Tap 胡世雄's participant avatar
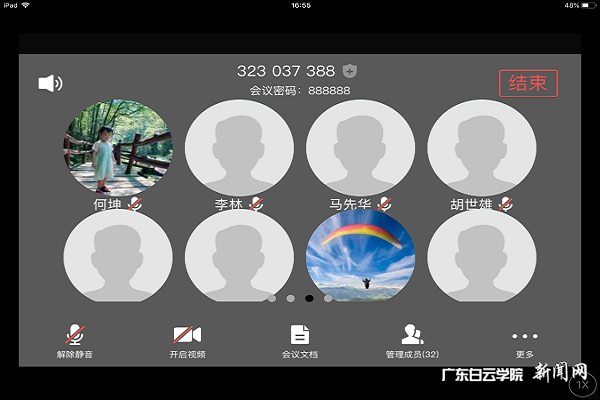Screen dimensions: 600x400 click(x=481, y=147)
